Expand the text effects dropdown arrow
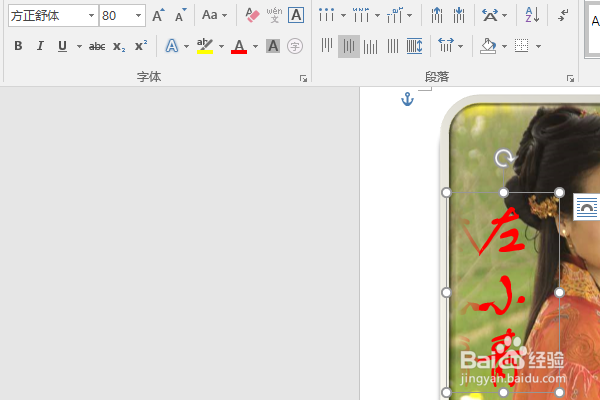This screenshot has height=400, width=600. point(186,46)
